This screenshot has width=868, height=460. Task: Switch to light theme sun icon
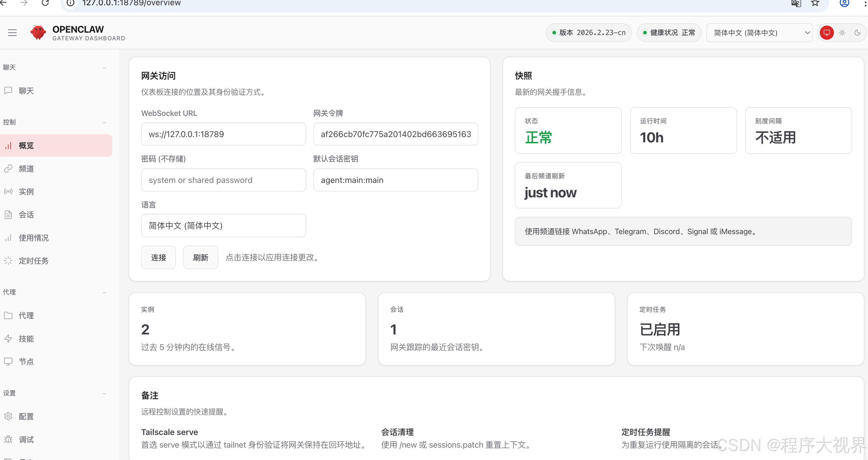(x=842, y=33)
